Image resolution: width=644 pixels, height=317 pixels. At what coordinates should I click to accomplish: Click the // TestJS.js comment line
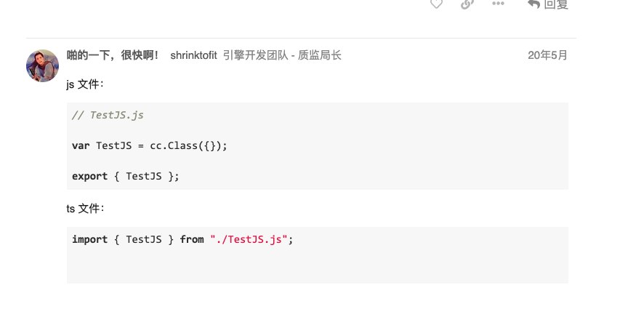click(107, 115)
